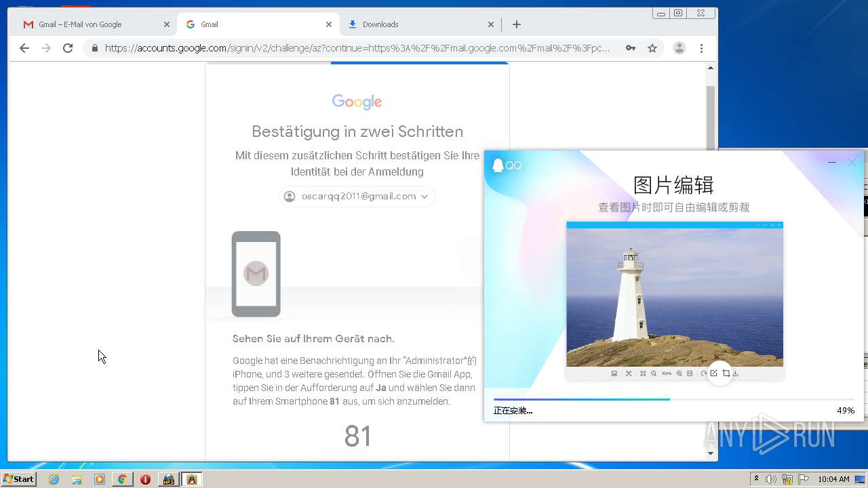
Task: Switch to Chrome via taskbar icon
Action: [x=122, y=479]
